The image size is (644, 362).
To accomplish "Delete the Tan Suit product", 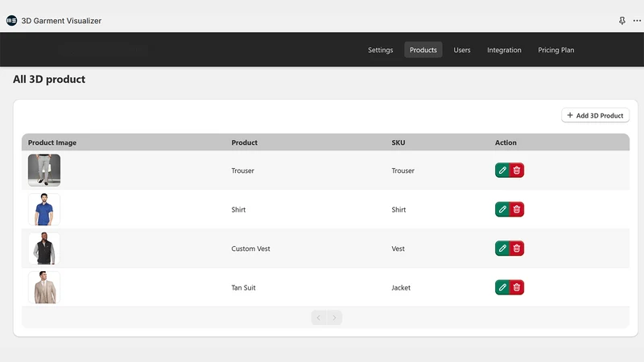I will tap(517, 287).
